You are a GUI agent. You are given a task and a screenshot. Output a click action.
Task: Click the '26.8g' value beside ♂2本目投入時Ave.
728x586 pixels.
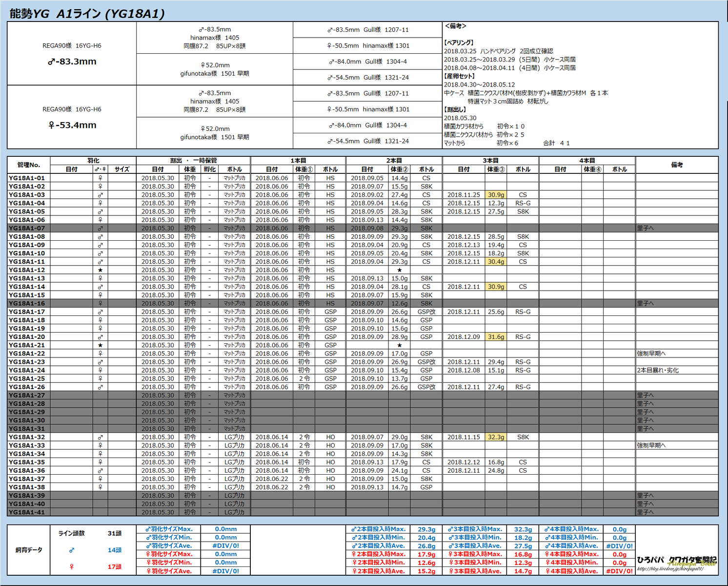(426, 546)
